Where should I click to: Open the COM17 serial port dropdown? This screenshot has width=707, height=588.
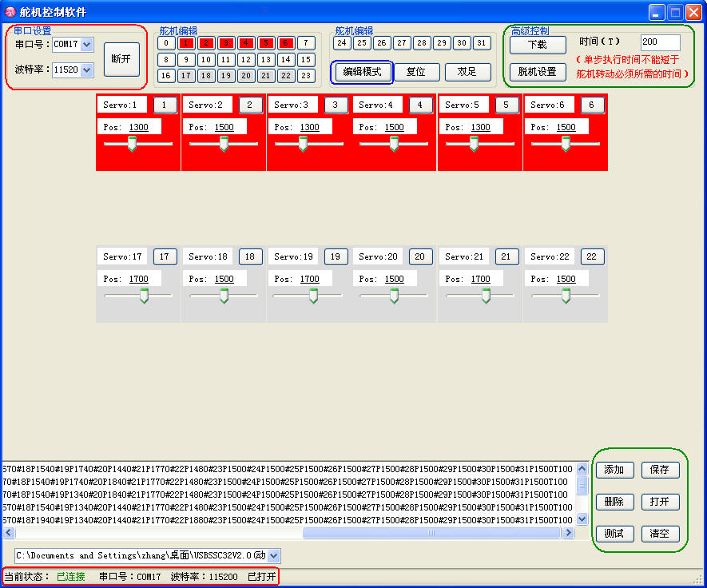[x=87, y=45]
